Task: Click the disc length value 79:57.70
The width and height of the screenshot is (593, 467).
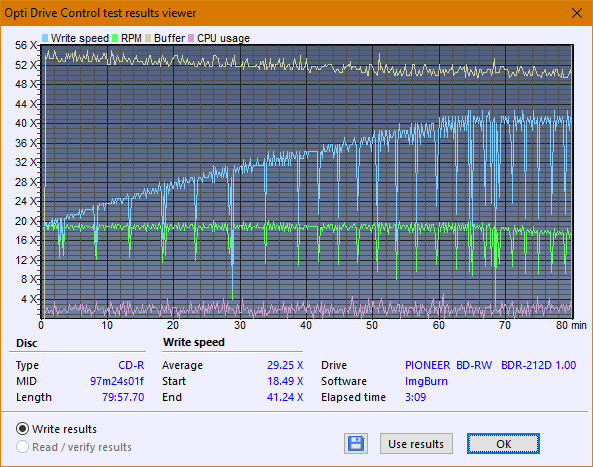Action: [123, 397]
